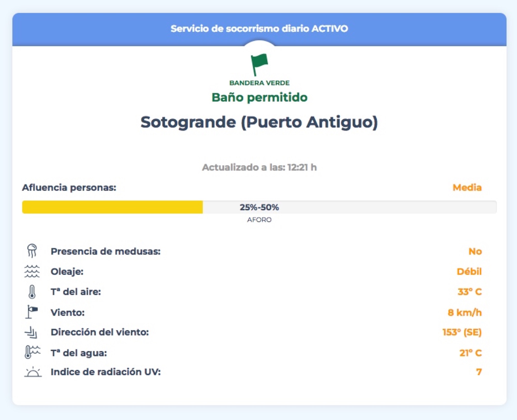Screen dimensions: 517x420
Task: Click the thermometer icon for air temperature
Action: 32,292
